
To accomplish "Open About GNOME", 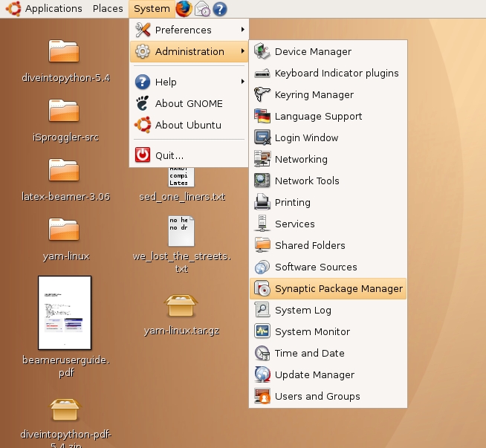I will point(189,103).
